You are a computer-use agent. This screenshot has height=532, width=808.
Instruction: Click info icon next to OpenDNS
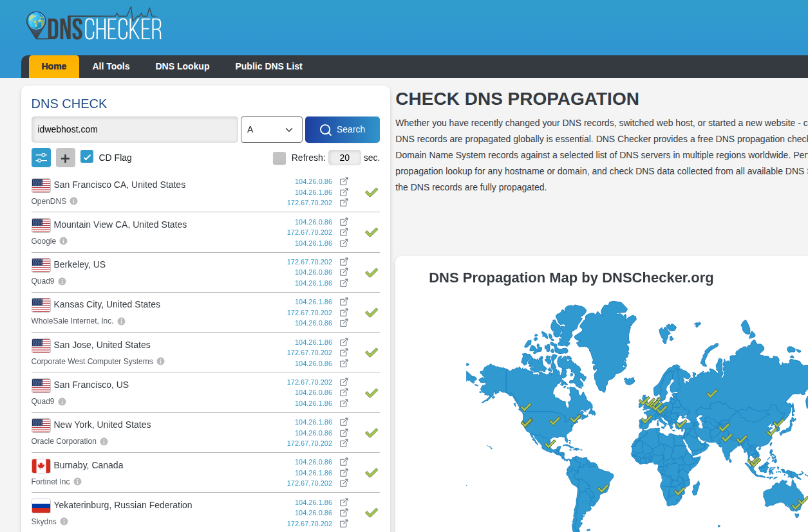[73, 201]
